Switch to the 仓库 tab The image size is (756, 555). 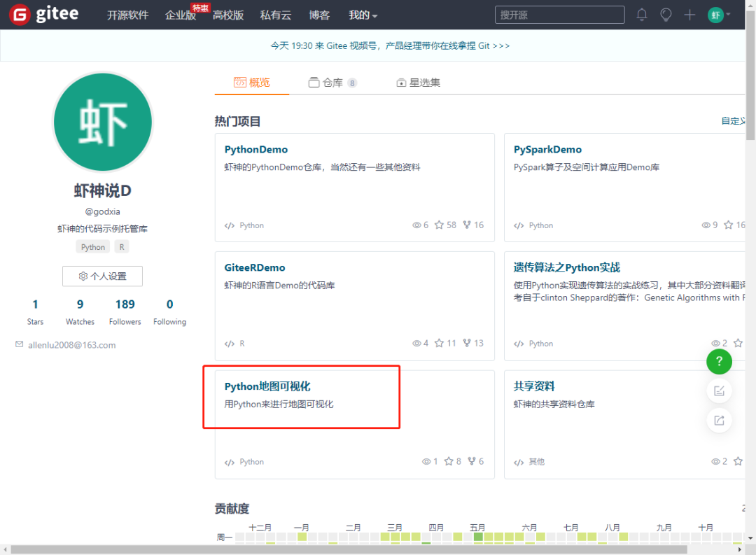(332, 83)
